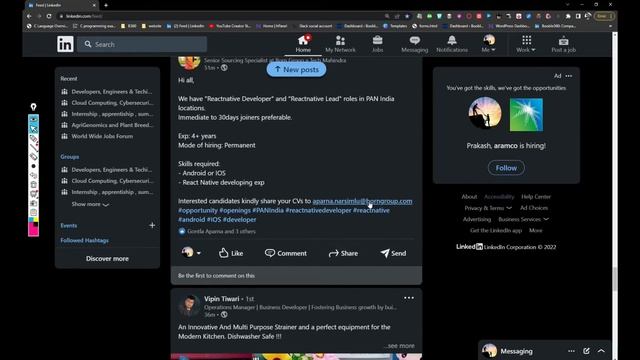Screen dimensions: 640x360
Task: Click Get the LinkedIn app link
Action: point(496,230)
